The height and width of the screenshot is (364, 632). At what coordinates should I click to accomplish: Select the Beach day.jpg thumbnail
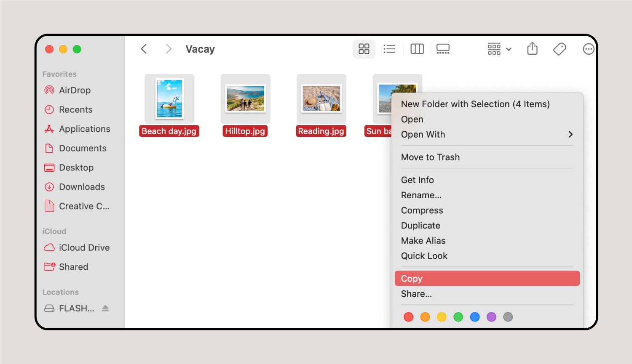pyautogui.click(x=169, y=99)
